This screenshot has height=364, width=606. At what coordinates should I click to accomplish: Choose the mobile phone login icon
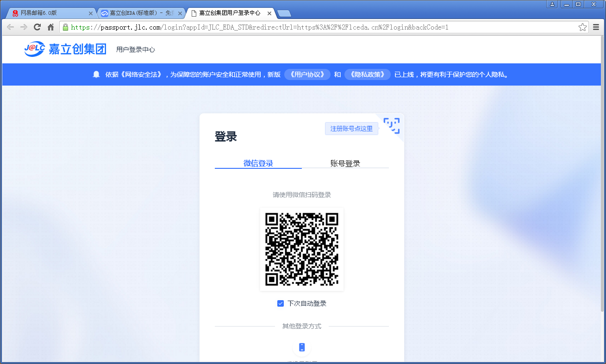point(302,347)
